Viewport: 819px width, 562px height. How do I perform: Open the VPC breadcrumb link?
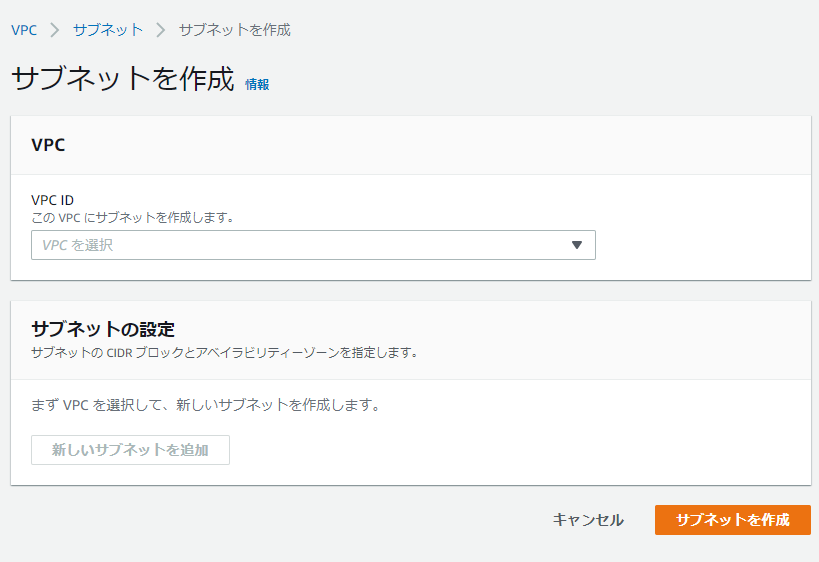coord(24,30)
